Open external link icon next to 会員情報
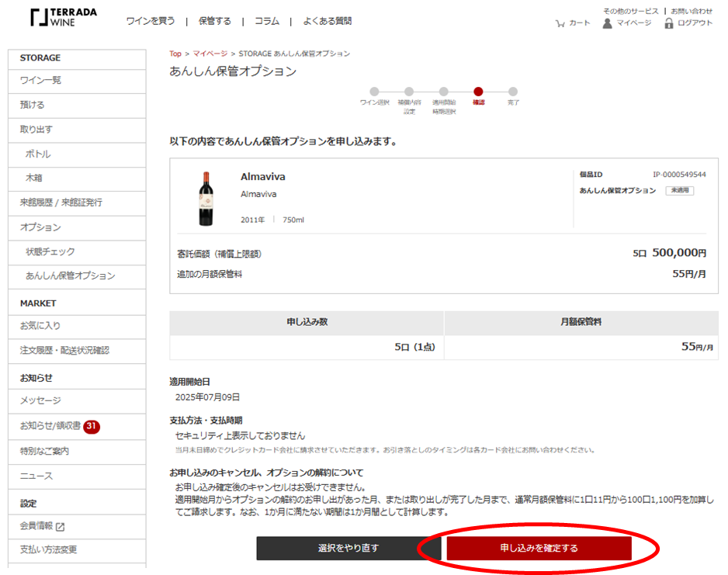728x575 pixels. point(61,527)
